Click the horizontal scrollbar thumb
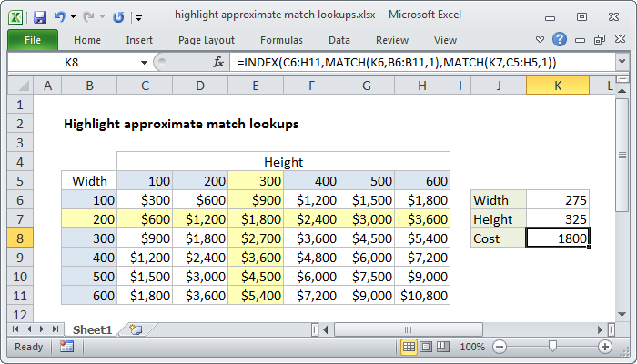This screenshot has width=637, height=364. [x=409, y=329]
